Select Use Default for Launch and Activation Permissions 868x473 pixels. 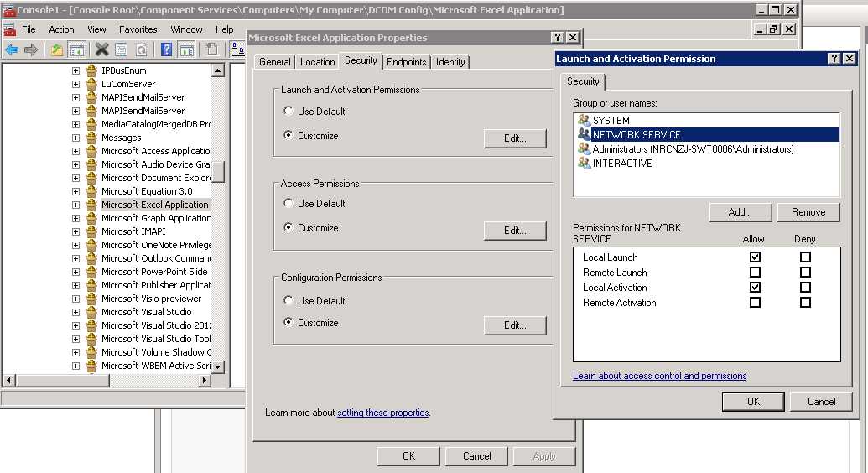point(288,111)
